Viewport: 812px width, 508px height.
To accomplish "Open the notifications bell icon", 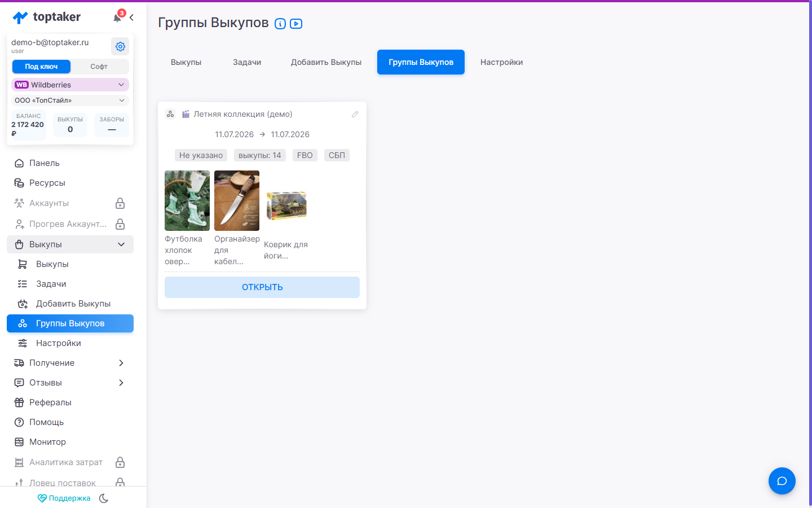I will pyautogui.click(x=117, y=17).
